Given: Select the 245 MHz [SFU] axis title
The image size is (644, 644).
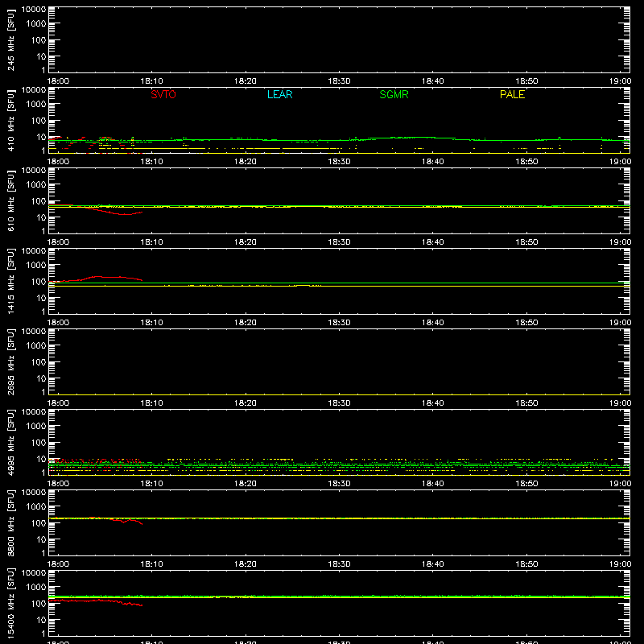Looking at the screenshot, I should pos(11,39).
